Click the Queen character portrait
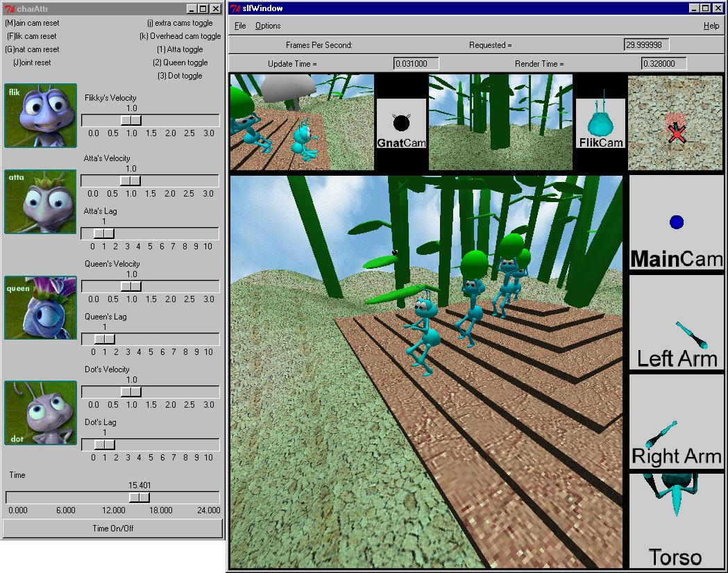728x573 pixels. coord(40,308)
